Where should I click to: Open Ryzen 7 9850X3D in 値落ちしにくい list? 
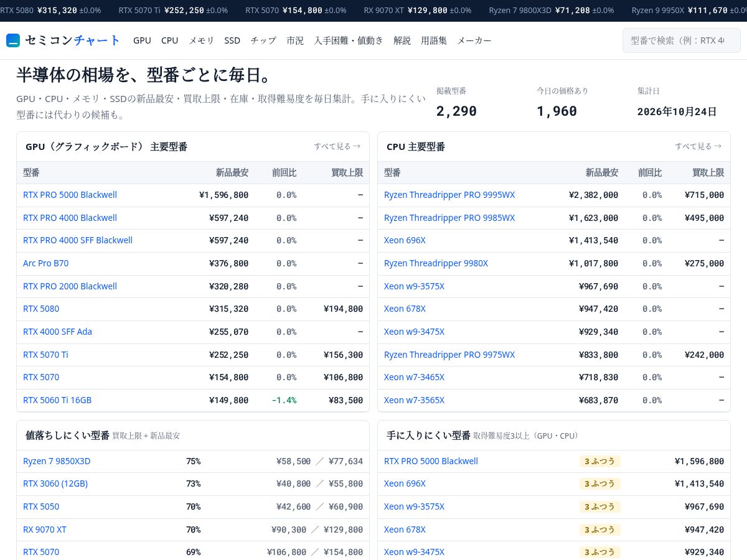click(x=57, y=461)
